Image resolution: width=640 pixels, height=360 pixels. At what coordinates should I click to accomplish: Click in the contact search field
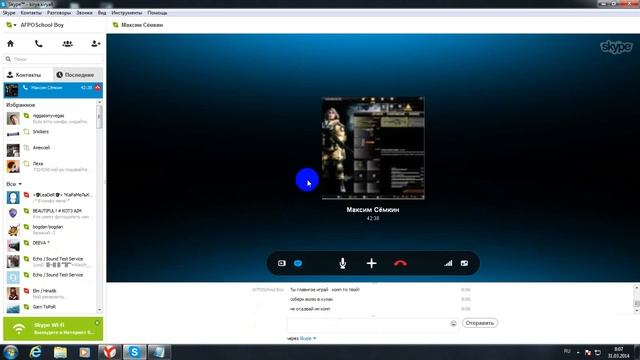coord(53,59)
